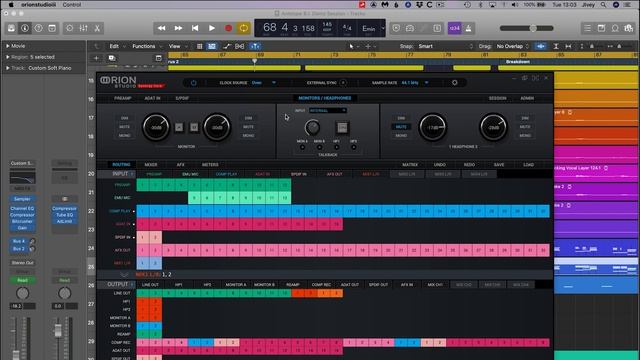The width and height of the screenshot is (640, 360).
Task: Toggle the metronome click icon
Action: [468, 28]
